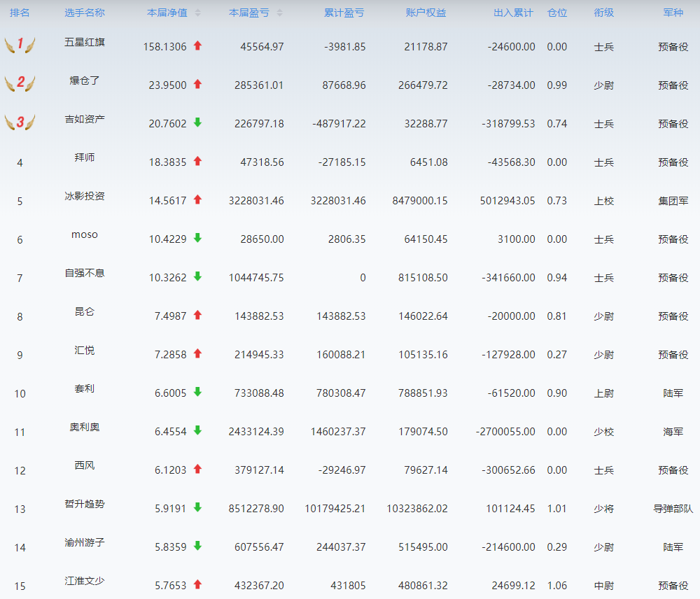Open player 拜师
The image size is (700, 599).
[85, 157]
